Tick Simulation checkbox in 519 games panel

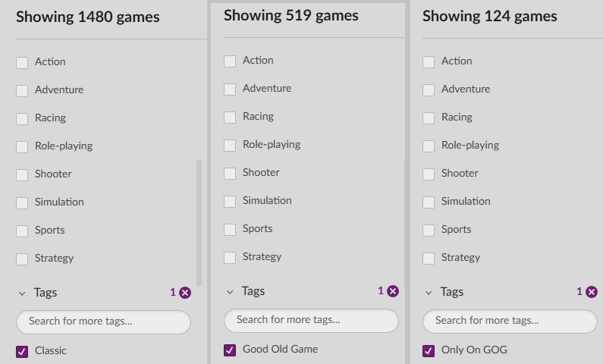[230, 202]
